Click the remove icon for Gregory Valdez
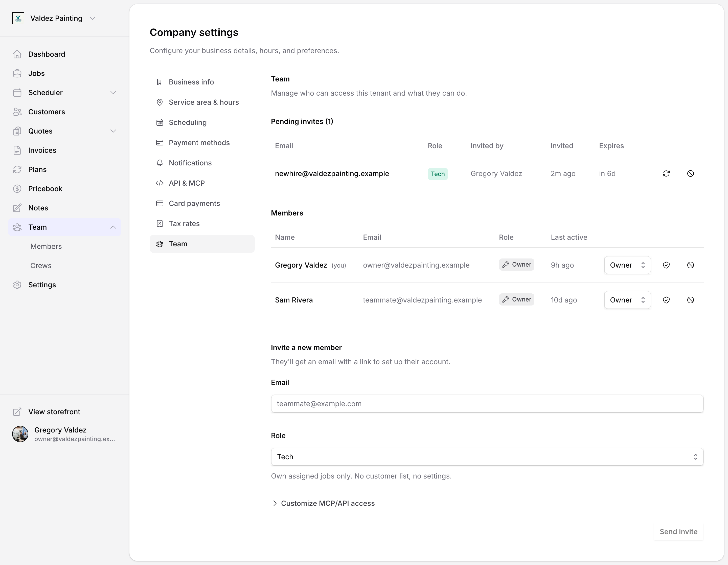The width and height of the screenshot is (728, 565). click(691, 265)
